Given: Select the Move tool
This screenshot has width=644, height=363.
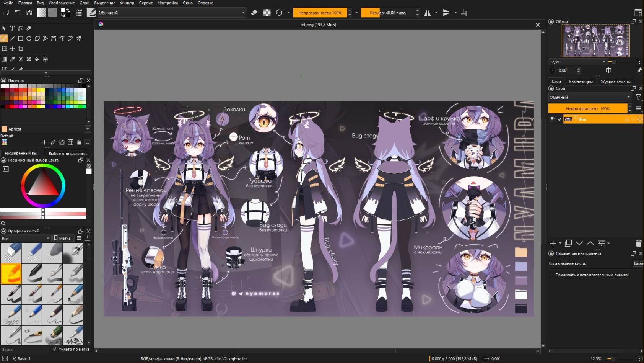Looking at the screenshot, I should [12, 49].
